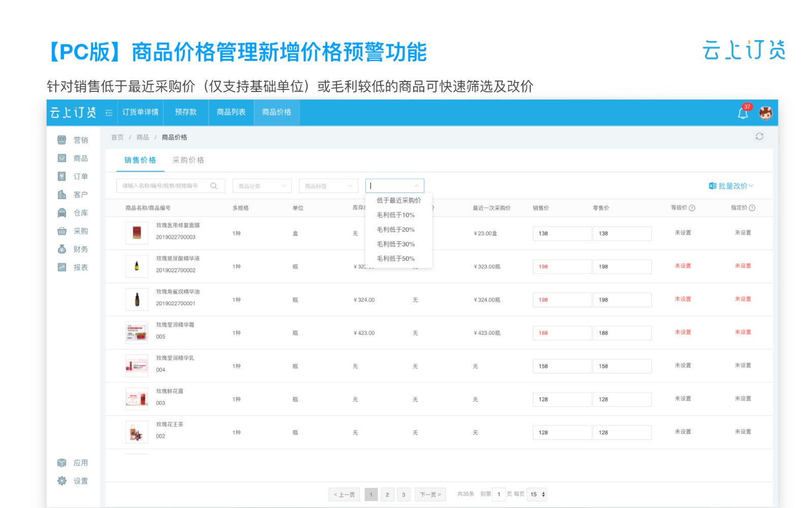The image size is (812, 508).
Task: Click red 指定价 未设置 for 玫瑰玻尿酸精华液
Action: [743, 266]
